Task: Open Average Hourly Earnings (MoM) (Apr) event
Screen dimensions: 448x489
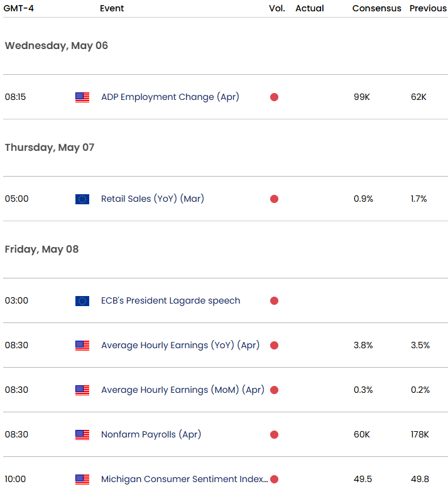Action: tap(183, 390)
